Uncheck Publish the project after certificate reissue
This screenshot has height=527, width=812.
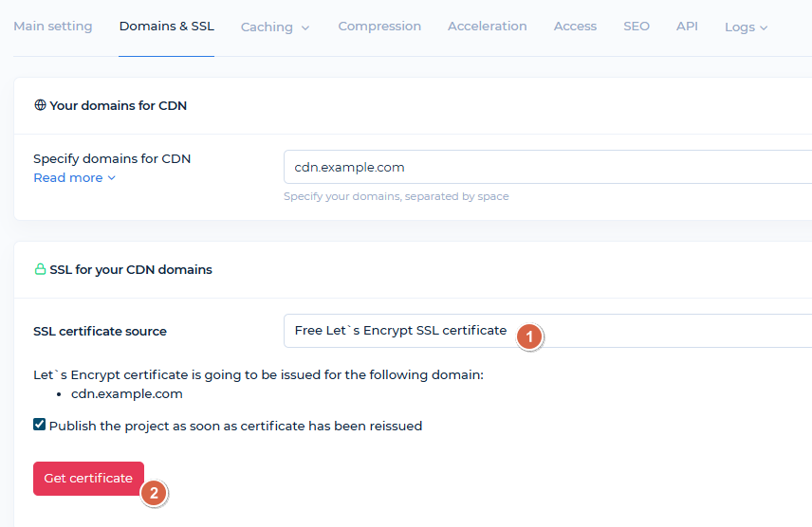click(40, 425)
